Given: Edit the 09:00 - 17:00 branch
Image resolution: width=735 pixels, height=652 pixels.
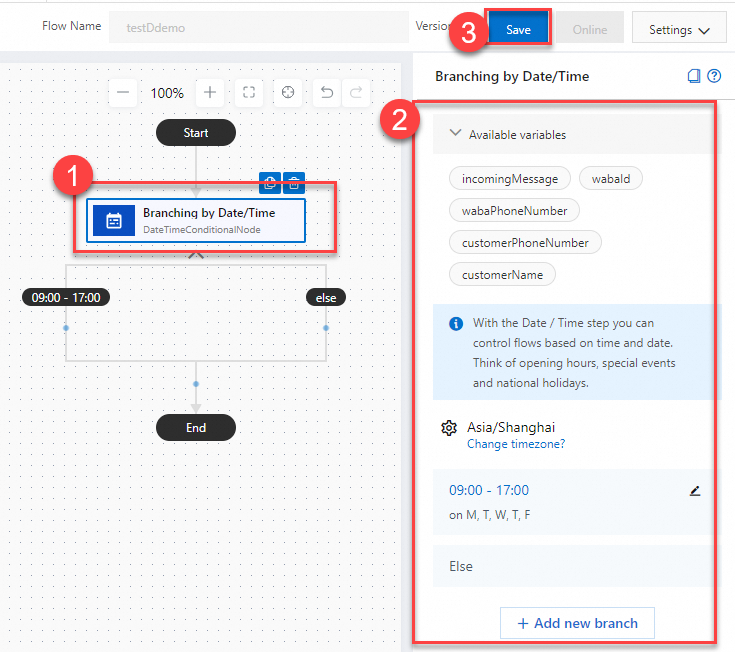Looking at the screenshot, I should point(695,491).
